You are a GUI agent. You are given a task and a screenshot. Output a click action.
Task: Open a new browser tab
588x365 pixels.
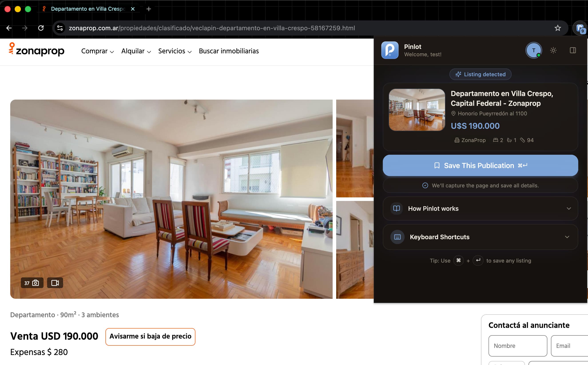(x=149, y=9)
